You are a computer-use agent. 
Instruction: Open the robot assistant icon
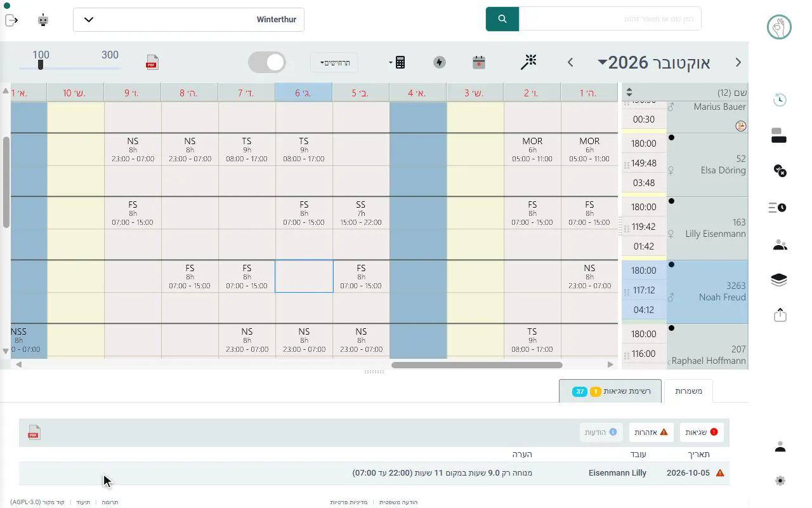[x=43, y=20]
